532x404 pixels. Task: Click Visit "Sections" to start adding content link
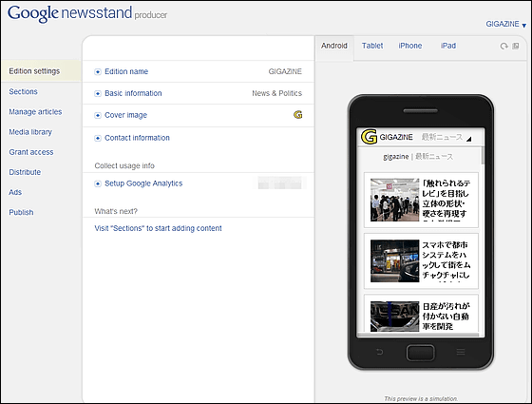coord(158,228)
